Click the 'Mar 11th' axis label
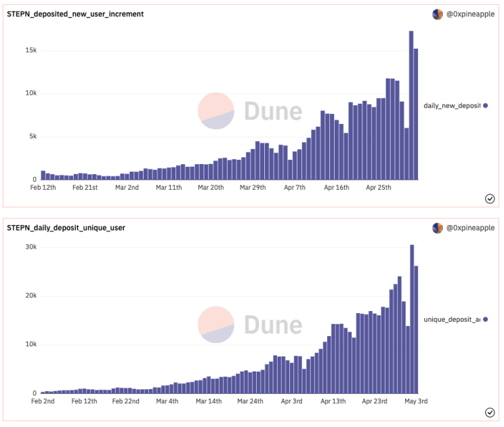The width and height of the screenshot is (504, 427). click(169, 188)
